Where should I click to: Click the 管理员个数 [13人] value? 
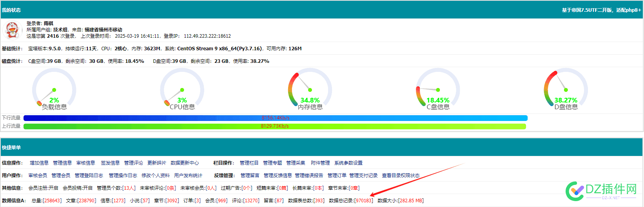pyautogui.click(x=129, y=188)
